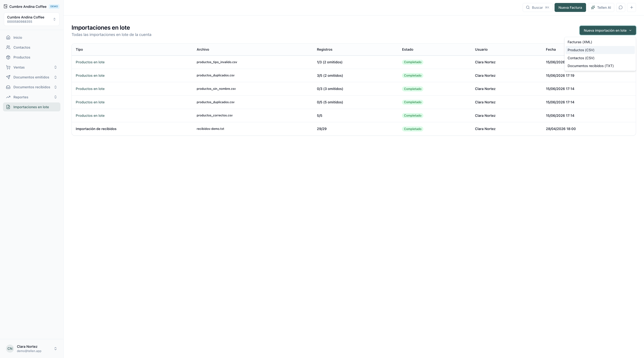This screenshot has height=358, width=644.
Task: Expand the Documentos recibidos chevron
Action: click(x=56, y=87)
